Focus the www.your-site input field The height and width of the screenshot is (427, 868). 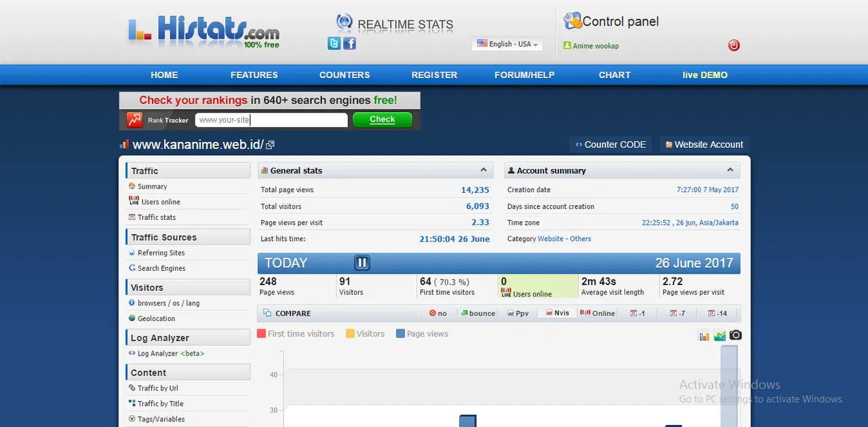coord(271,120)
